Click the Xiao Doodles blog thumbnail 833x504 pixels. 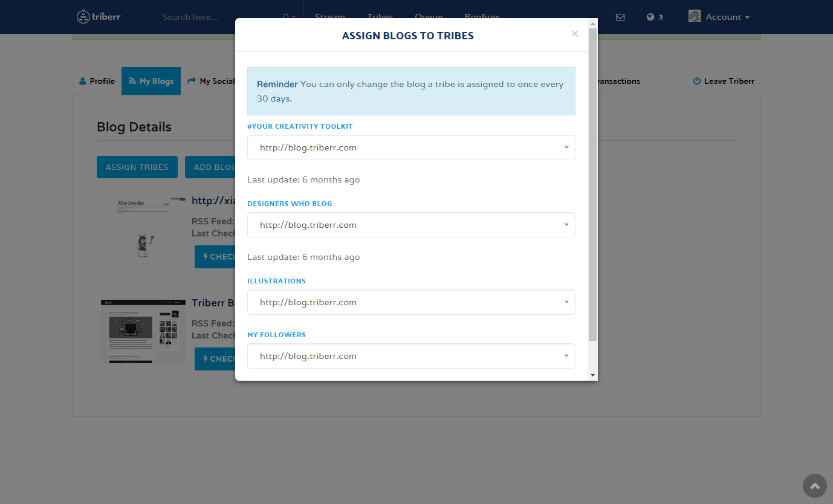tap(143, 227)
